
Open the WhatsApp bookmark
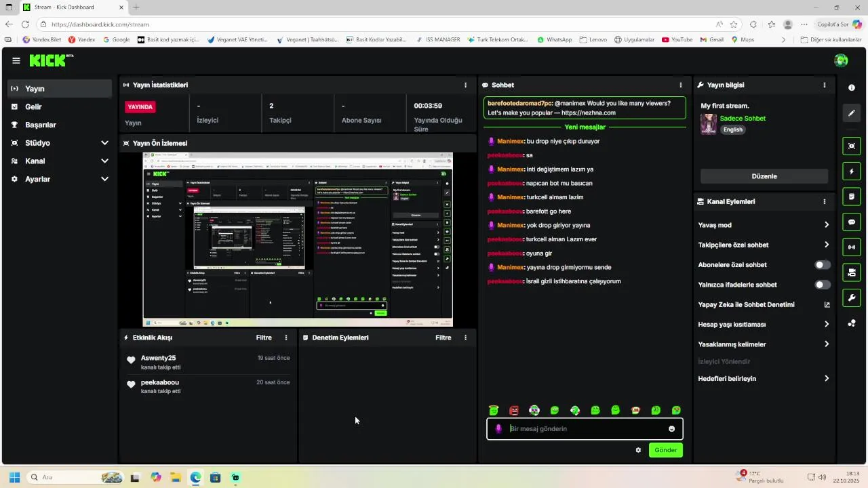pos(554,39)
